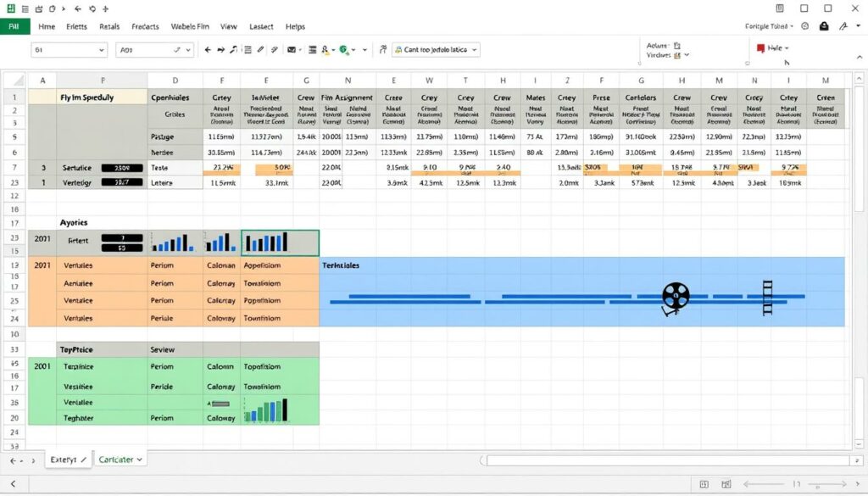The width and height of the screenshot is (868, 496).
Task: Click the pen signature icon at top right
Action: coord(843,26)
